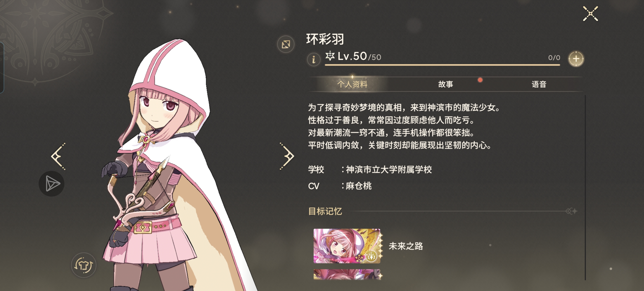644x291 pixels.
Task: Close the profile with X icon
Action: 590,14
